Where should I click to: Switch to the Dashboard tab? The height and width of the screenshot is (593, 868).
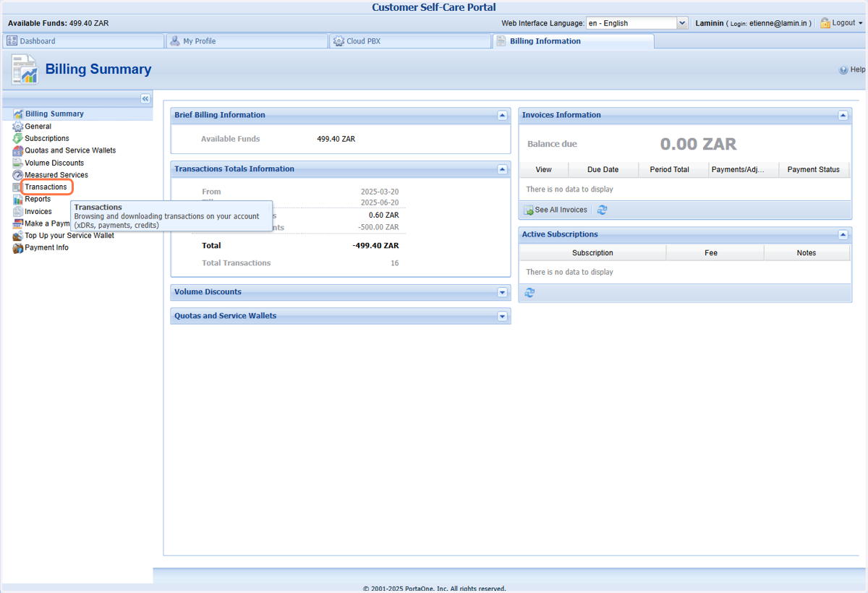84,41
